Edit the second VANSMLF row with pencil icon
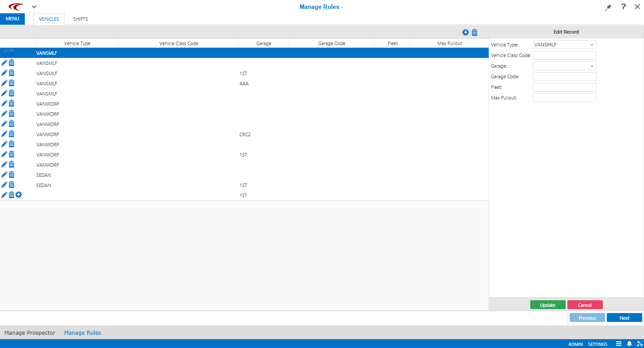Screen dimensions: 644x348 [x=4, y=63]
